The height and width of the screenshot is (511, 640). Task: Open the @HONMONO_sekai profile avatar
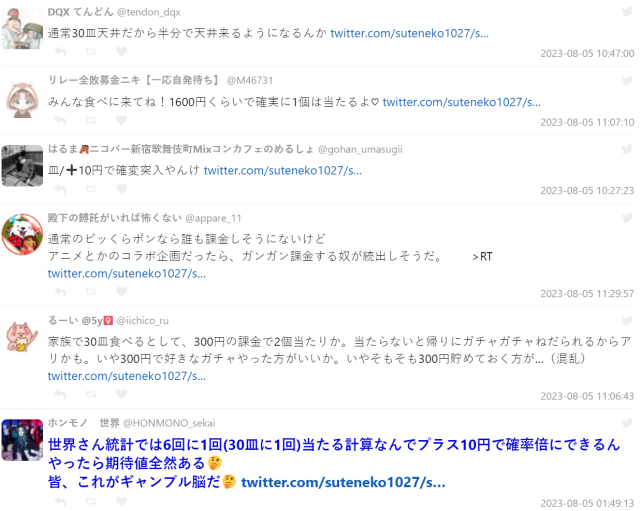22,440
